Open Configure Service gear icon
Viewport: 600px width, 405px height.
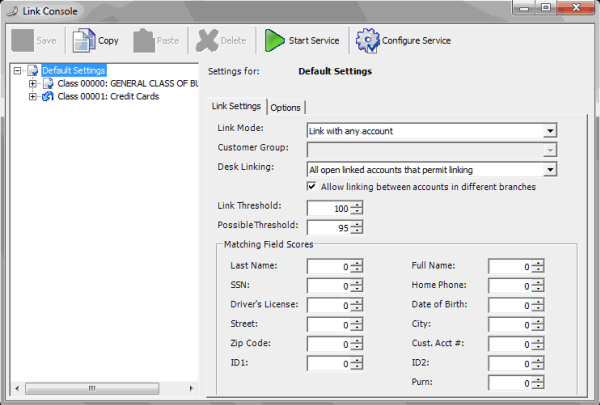[369, 41]
